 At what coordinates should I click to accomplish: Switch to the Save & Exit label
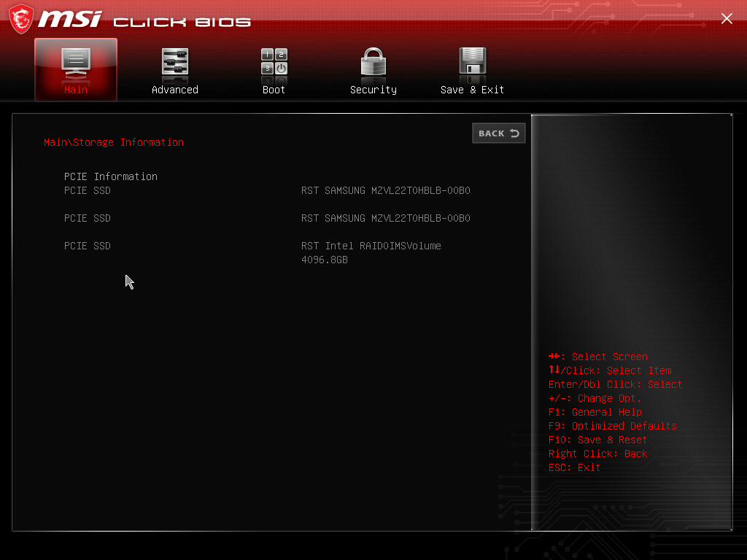(x=472, y=90)
